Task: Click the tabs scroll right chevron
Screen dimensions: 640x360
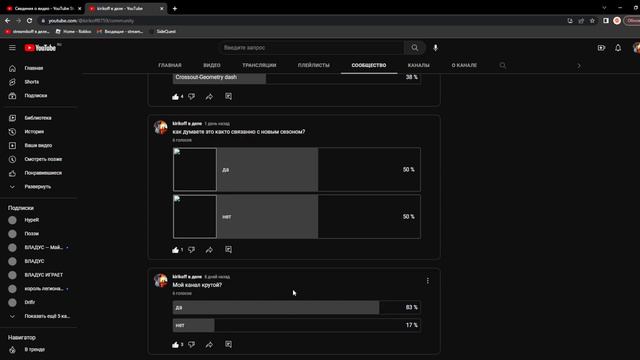Action: pos(579,65)
